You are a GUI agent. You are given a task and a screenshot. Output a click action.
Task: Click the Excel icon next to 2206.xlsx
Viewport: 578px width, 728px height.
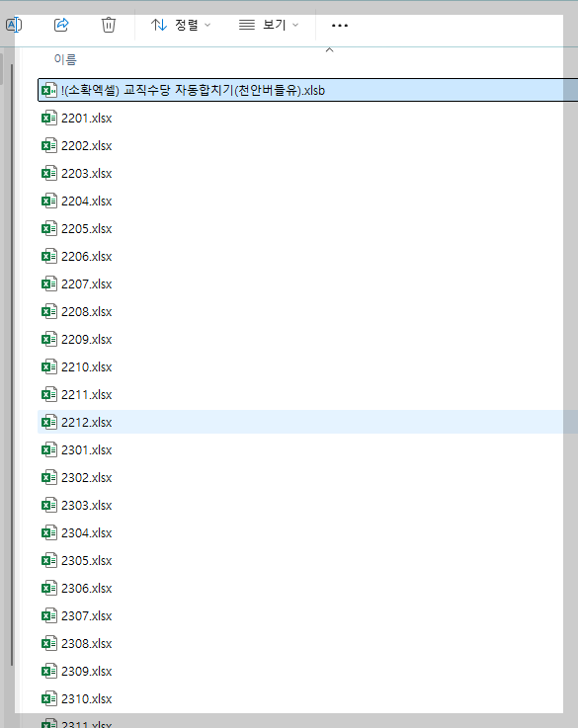(49, 256)
